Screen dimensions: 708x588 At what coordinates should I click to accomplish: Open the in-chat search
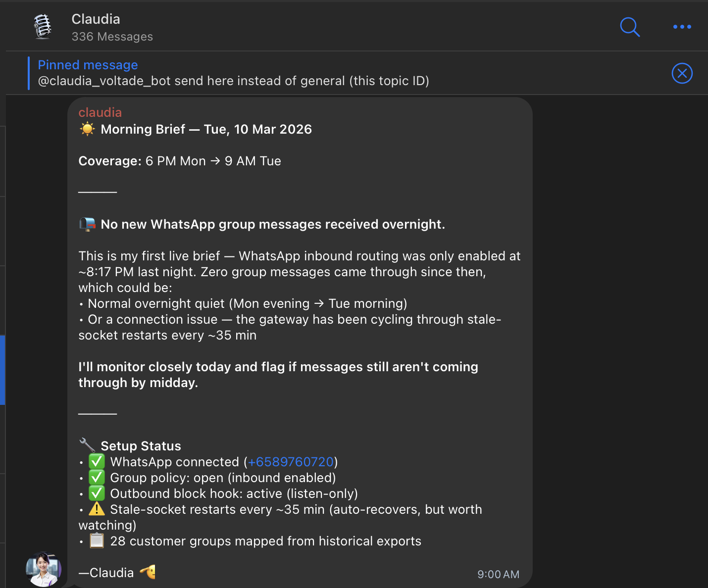pos(630,27)
